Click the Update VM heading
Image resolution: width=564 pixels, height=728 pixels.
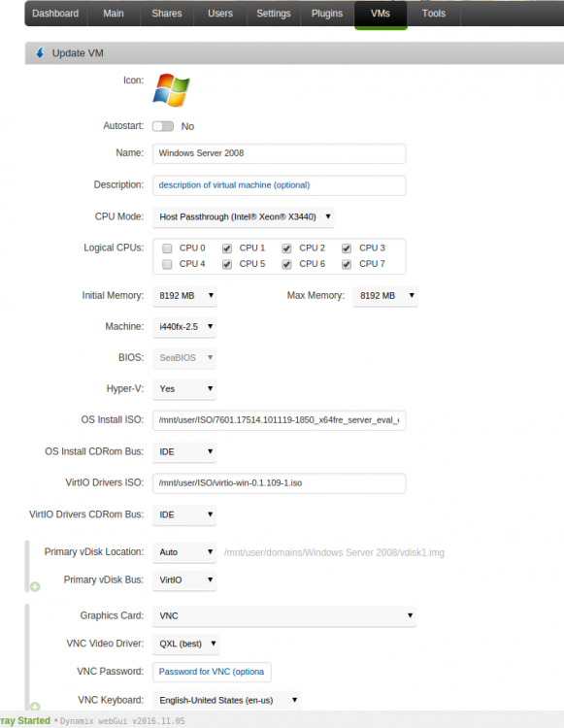[78, 53]
